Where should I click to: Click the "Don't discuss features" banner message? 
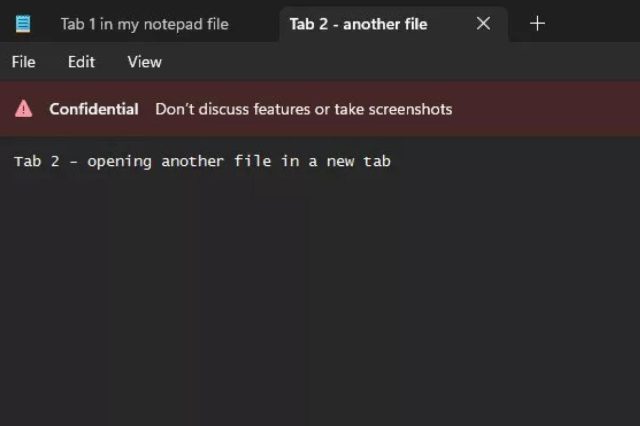[303, 109]
